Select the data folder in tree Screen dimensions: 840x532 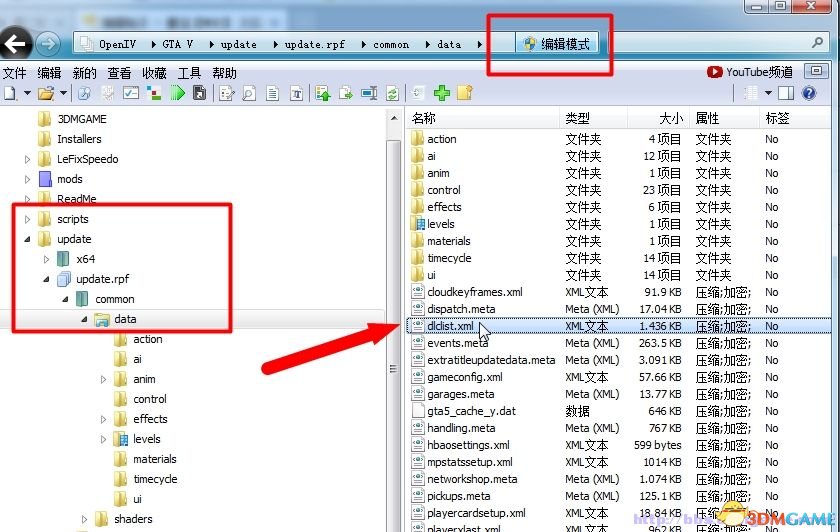pyautogui.click(x=125, y=319)
